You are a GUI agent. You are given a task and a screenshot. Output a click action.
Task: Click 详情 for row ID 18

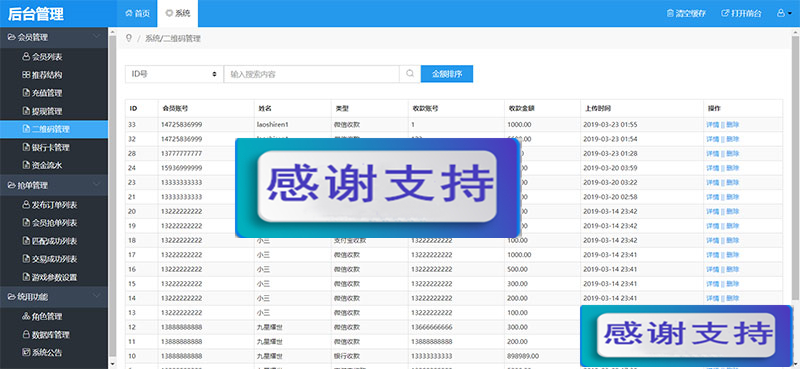coord(712,240)
